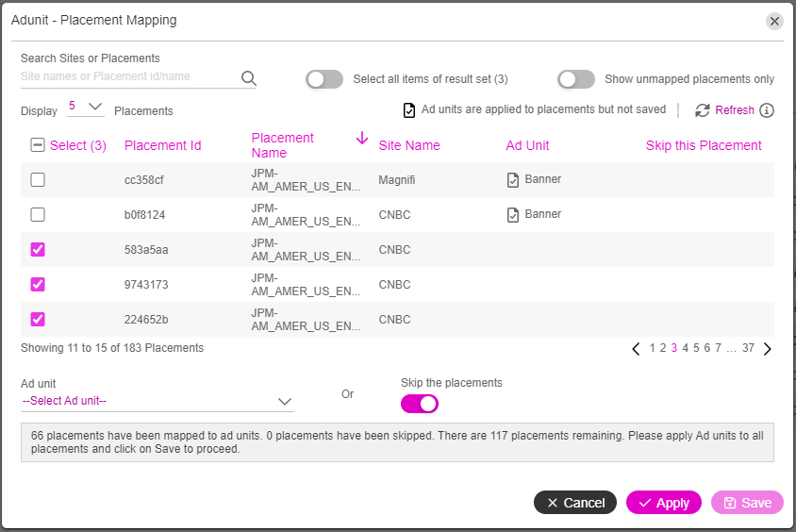Viewport: 796px width, 532px height.
Task: Open the info icon beside Refresh
Action: tap(767, 110)
